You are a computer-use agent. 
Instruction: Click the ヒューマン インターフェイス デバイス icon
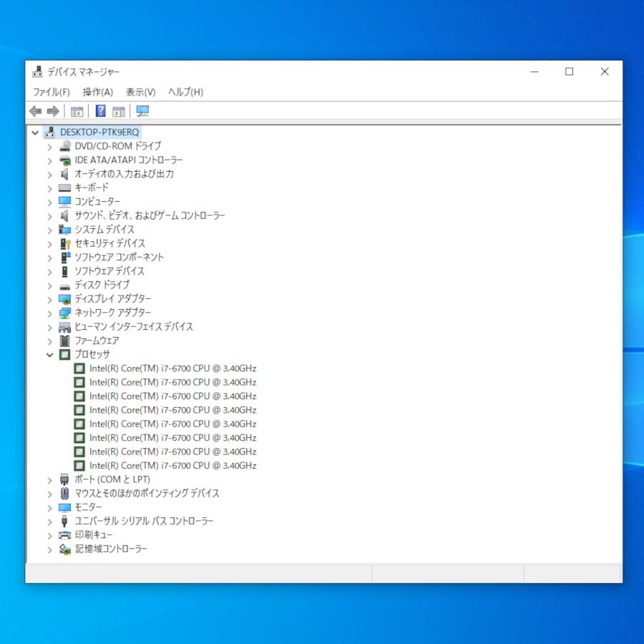(65, 327)
